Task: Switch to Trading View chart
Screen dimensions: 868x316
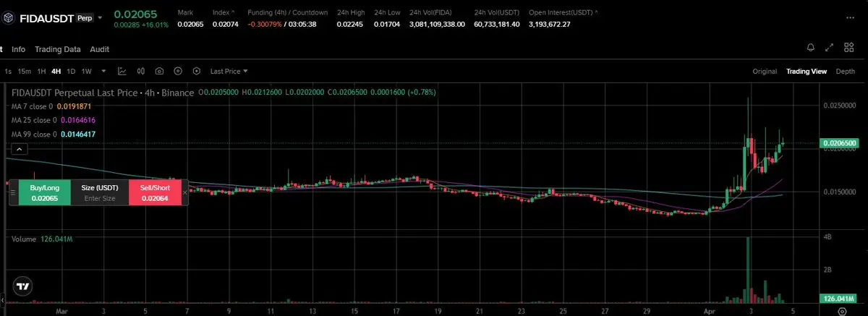Action: (x=807, y=71)
